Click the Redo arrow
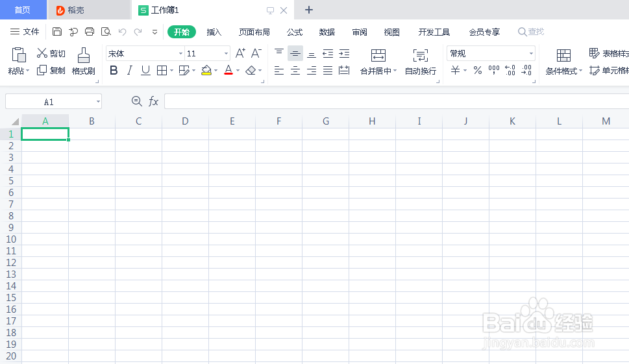629x364 pixels. pyautogui.click(x=138, y=32)
